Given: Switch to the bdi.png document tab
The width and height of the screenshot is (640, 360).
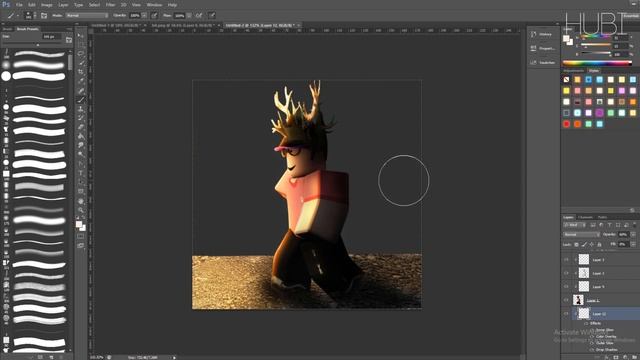Looking at the screenshot, I should tap(185, 25).
